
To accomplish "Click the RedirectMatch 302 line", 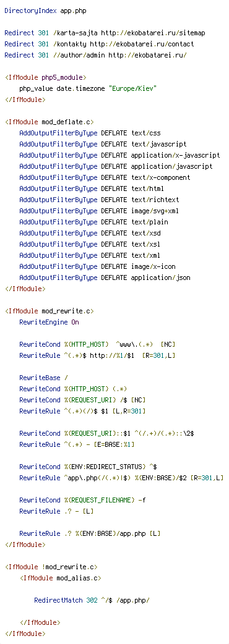I will [92, 600].
